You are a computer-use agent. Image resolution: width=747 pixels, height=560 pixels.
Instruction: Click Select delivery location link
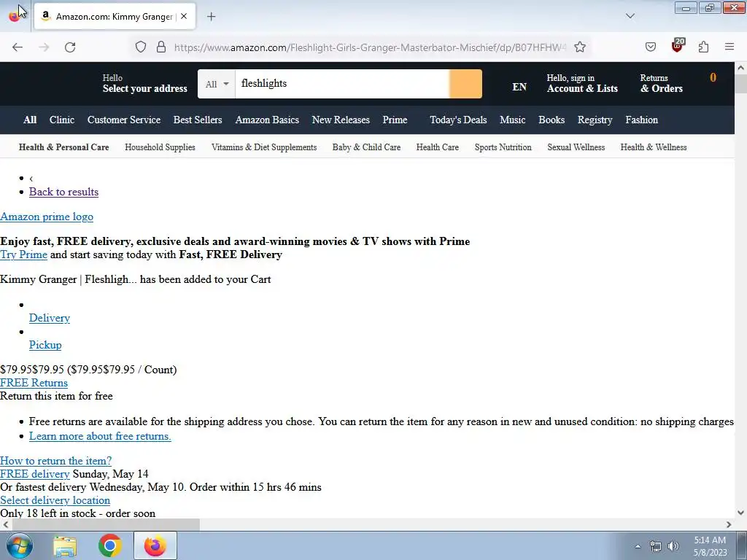click(55, 500)
